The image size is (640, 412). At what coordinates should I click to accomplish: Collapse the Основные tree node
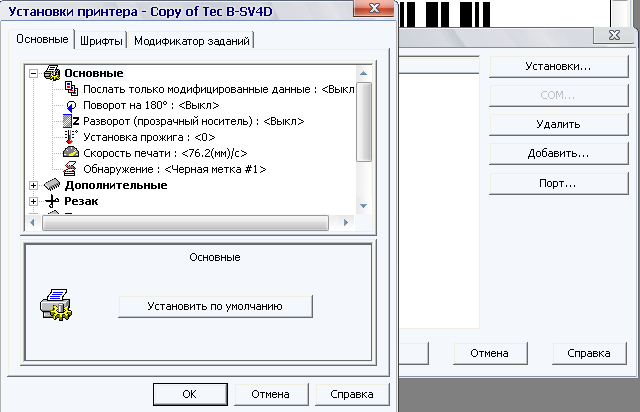click(33, 73)
